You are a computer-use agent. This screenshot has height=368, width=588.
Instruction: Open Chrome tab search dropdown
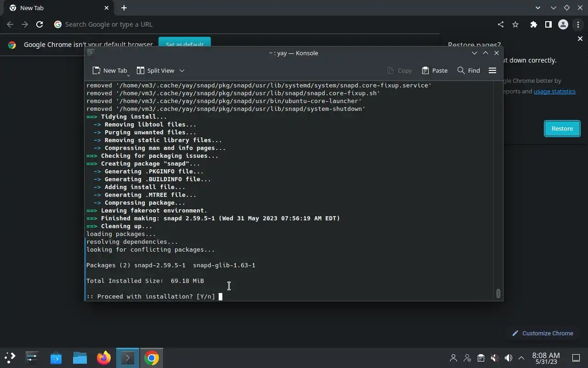pos(538,8)
